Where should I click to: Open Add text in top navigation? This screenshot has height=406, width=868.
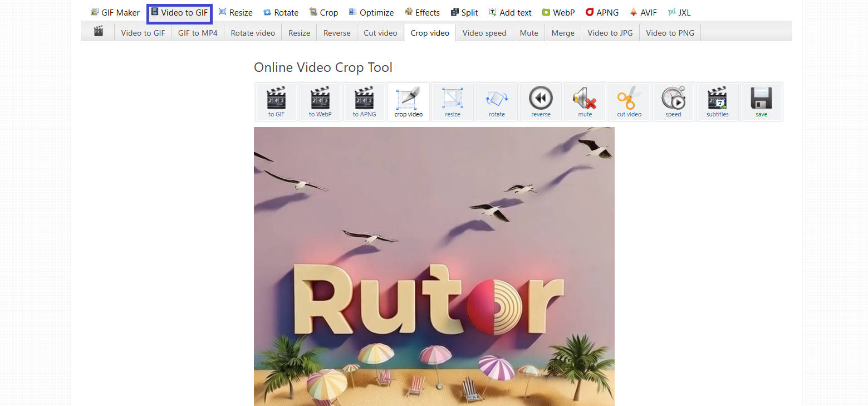pos(510,12)
